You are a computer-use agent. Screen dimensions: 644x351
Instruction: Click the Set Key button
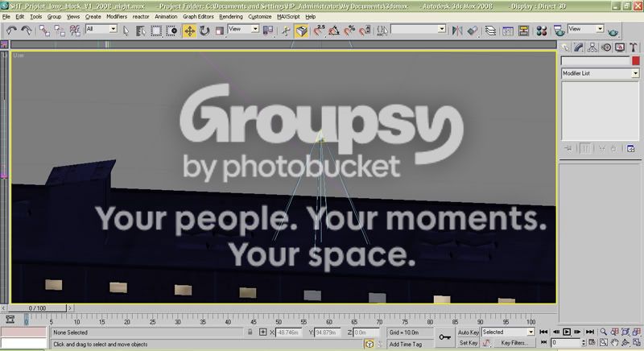(469, 342)
